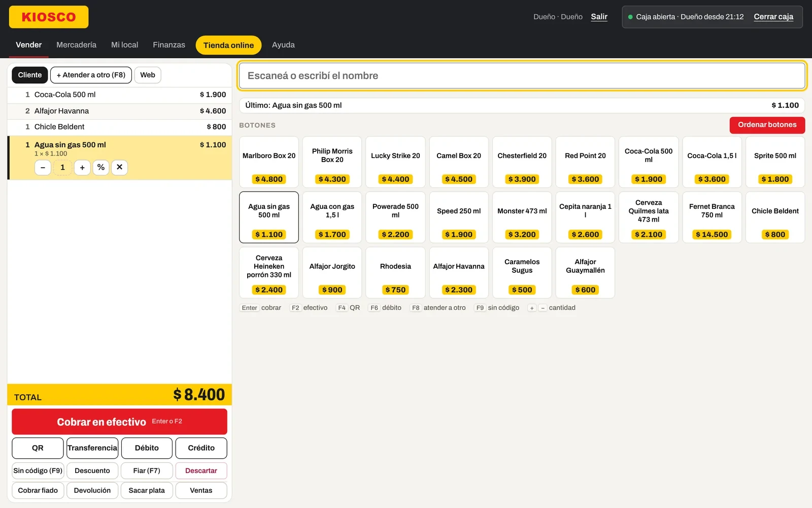Add Sprite 500 ml product
This screenshot has height=508, width=812.
(x=775, y=162)
